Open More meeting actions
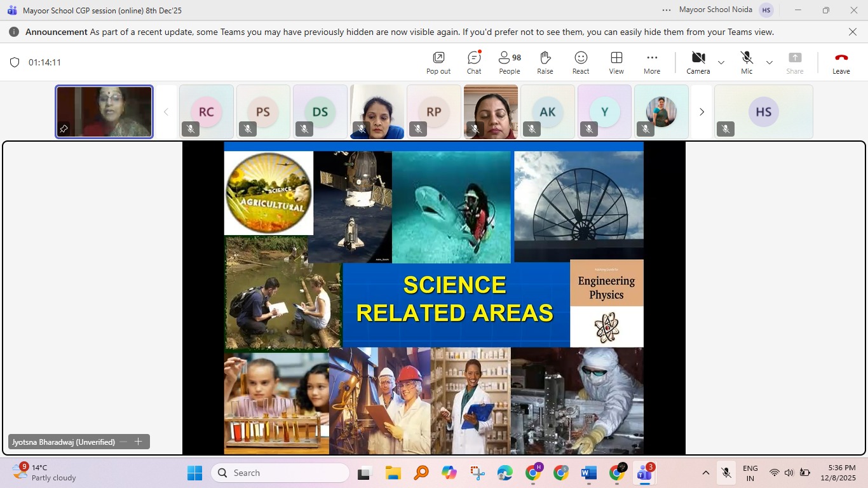 point(652,62)
